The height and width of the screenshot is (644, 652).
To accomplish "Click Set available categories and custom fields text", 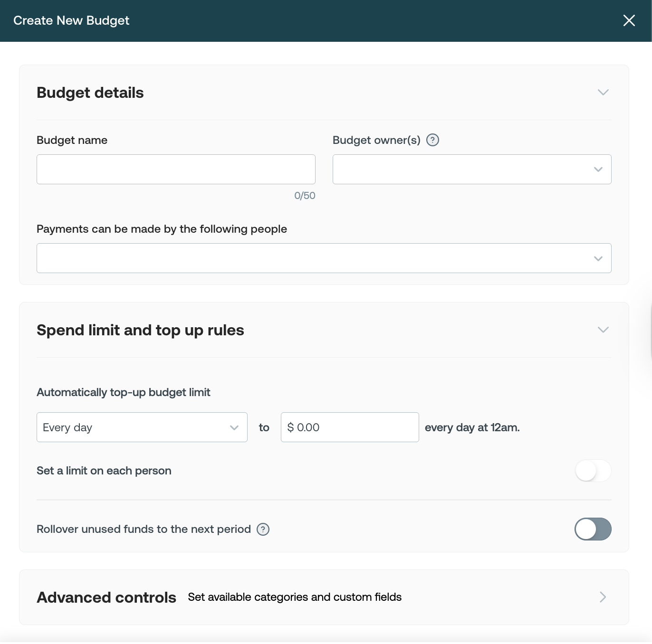I will tap(295, 597).
